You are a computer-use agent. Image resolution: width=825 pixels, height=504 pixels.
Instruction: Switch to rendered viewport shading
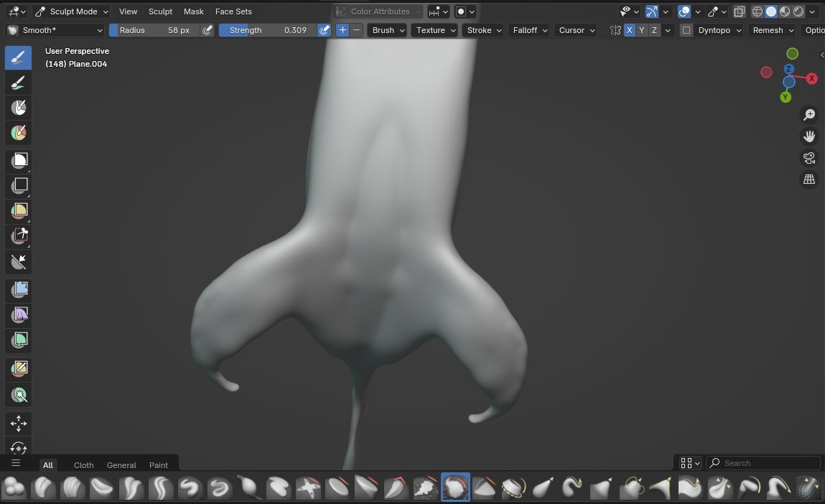point(799,11)
